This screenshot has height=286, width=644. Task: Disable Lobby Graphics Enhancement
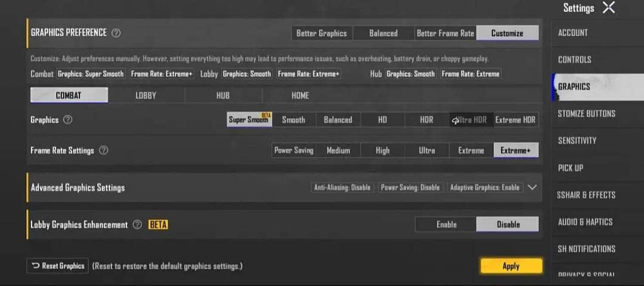508,225
